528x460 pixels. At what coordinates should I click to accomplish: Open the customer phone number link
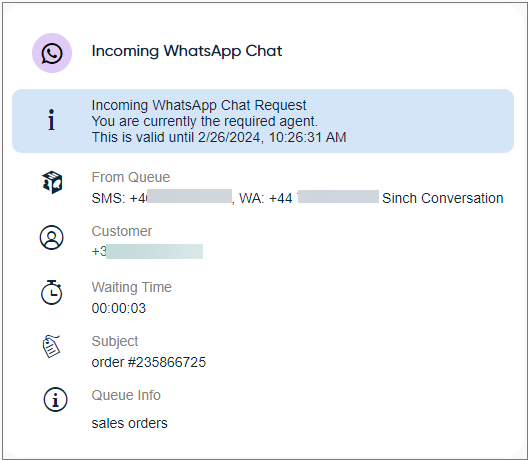click(147, 251)
